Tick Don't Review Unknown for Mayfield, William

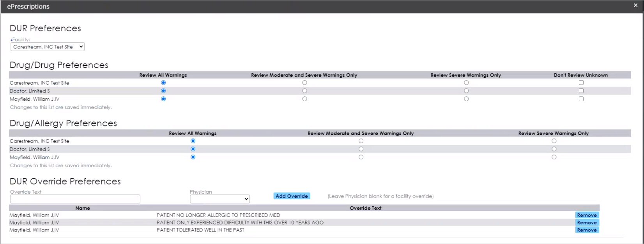[581, 99]
